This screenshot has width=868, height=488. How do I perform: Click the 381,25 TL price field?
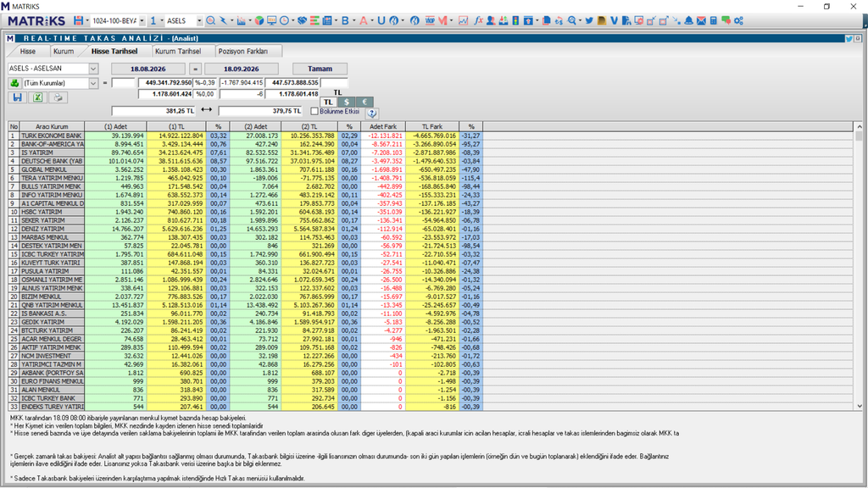(153, 111)
